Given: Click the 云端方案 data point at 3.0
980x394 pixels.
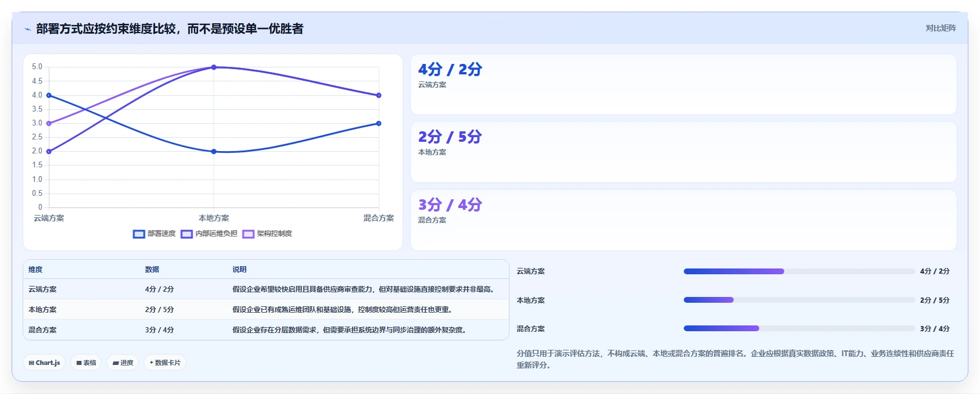Looking at the screenshot, I should coord(49,123).
